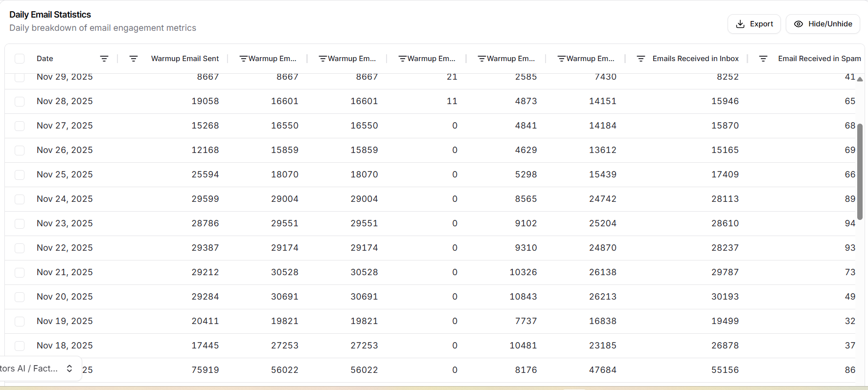Check the Nov 28, 2025 row checkbox
This screenshot has width=868, height=390.
(20, 102)
